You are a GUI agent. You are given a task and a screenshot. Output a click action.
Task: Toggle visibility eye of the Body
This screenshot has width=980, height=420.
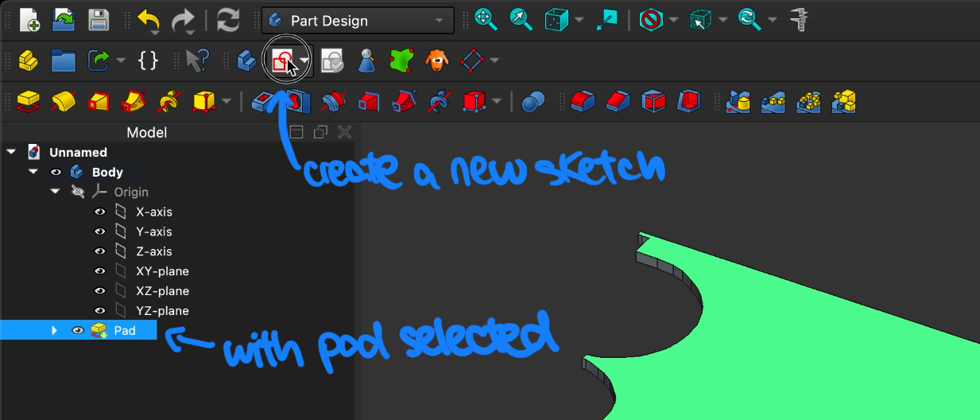pos(56,172)
